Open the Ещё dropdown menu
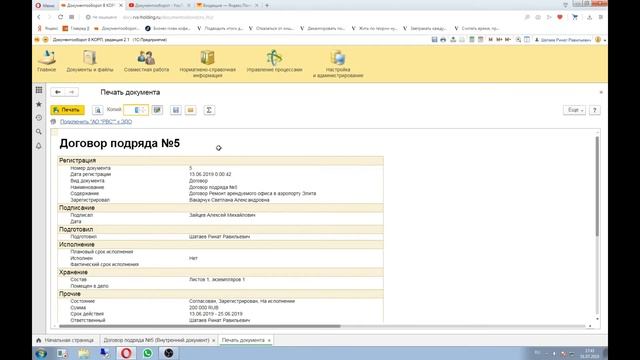The height and width of the screenshot is (360, 640). click(575, 110)
